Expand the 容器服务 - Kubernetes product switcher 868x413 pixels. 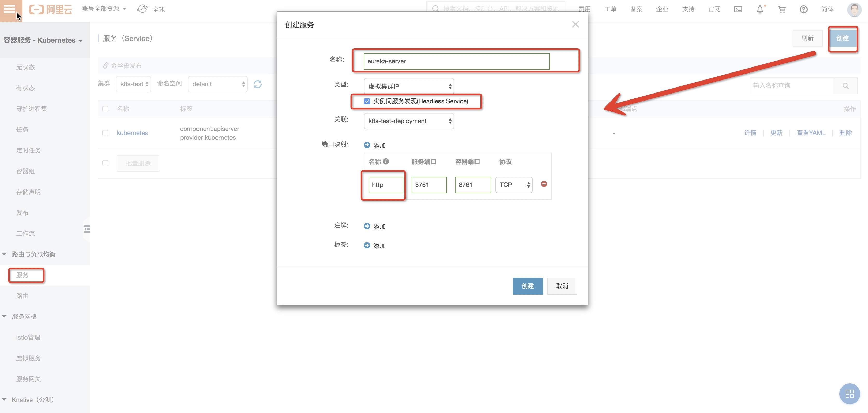pos(43,40)
